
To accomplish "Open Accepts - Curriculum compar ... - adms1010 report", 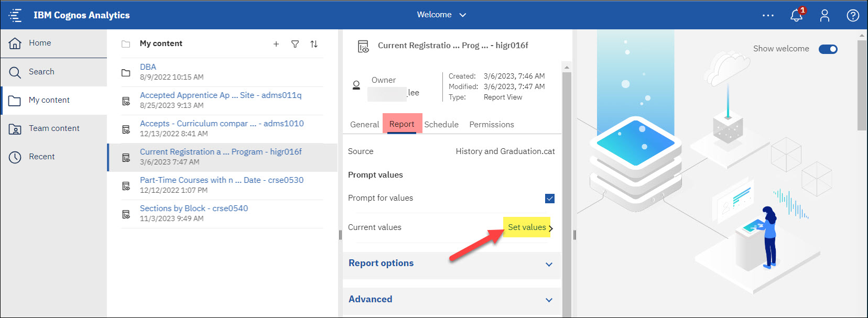I will 222,123.
